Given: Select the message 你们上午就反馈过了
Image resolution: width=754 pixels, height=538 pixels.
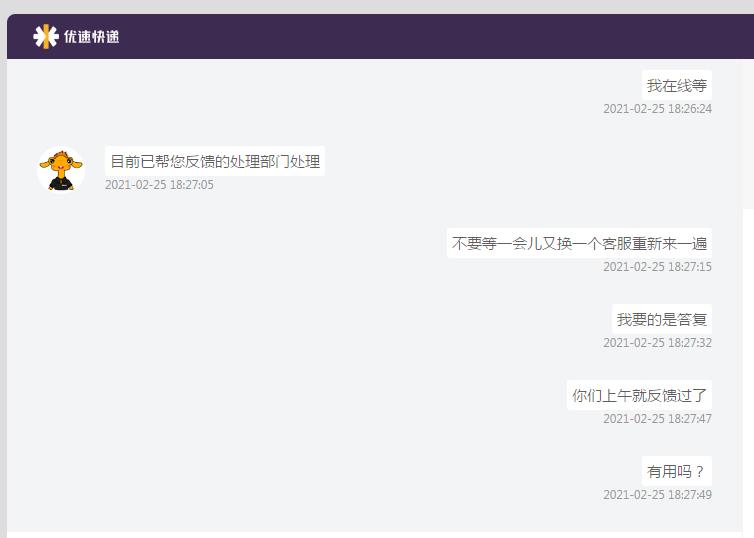Looking at the screenshot, I should click(x=639, y=395).
